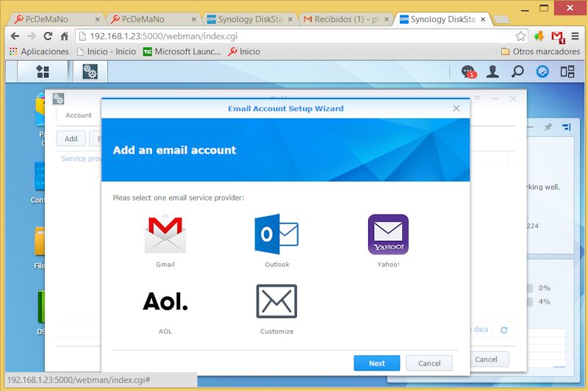Open the DSM pilot view icon
The height and width of the screenshot is (391, 588).
click(x=542, y=71)
